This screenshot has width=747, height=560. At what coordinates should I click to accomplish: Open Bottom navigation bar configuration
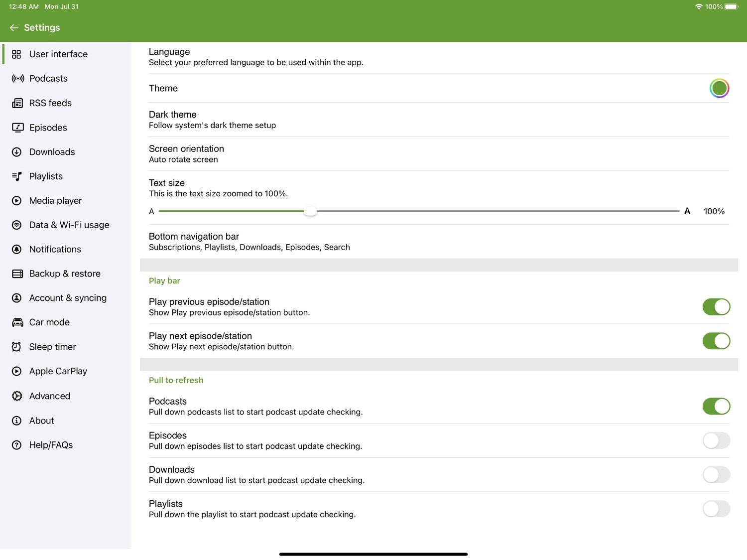(439, 242)
